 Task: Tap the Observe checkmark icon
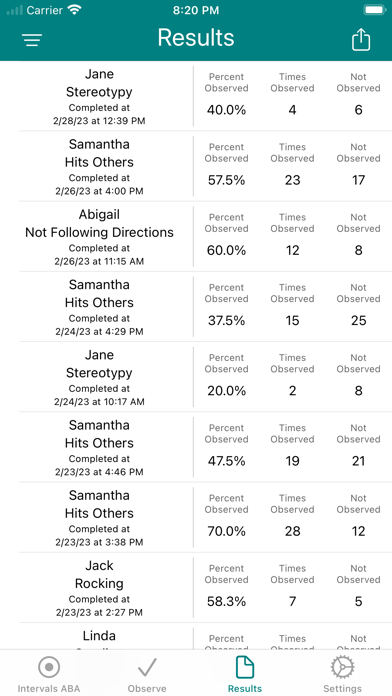(x=147, y=667)
